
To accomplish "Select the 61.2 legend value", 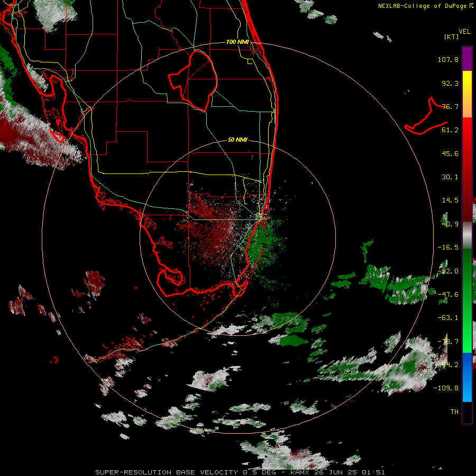I will pyautogui.click(x=450, y=130).
